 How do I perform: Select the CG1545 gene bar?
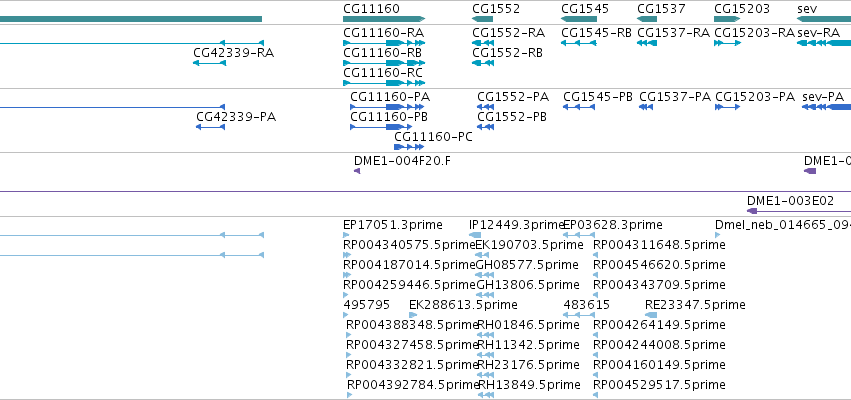(x=579, y=19)
